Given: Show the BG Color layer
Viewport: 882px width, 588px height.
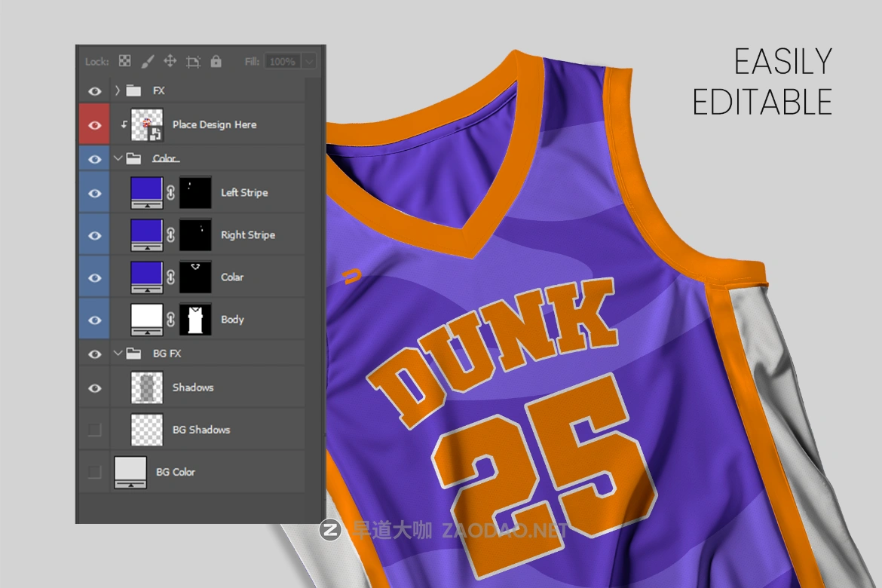Looking at the screenshot, I should (94, 472).
